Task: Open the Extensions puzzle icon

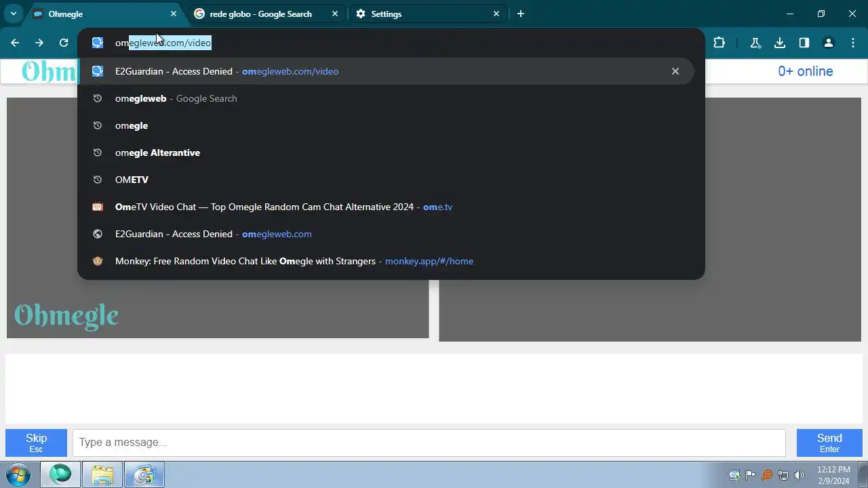Action: [x=719, y=43]
